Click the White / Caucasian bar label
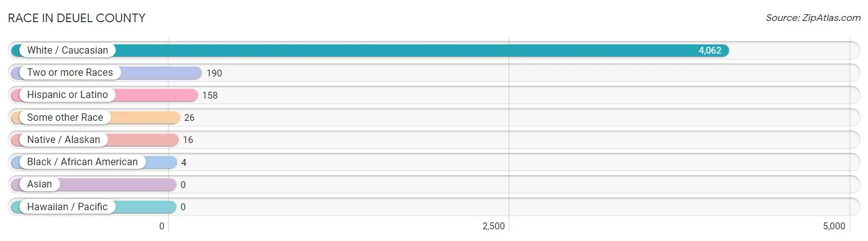 [x=67, y=51]
